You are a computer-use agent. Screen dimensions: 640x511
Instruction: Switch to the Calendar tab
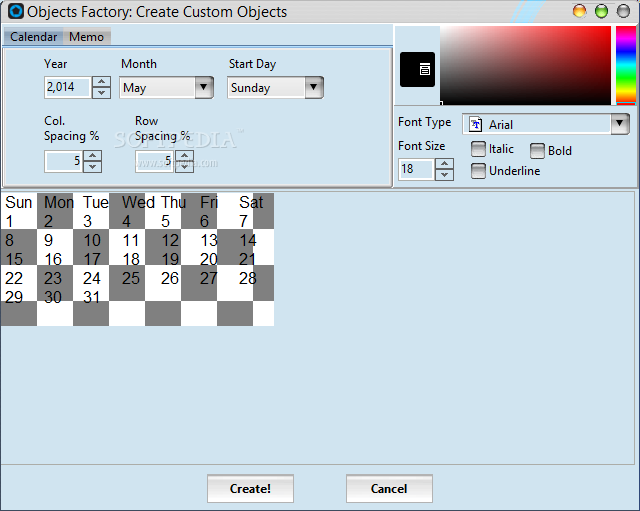point(33,37)
